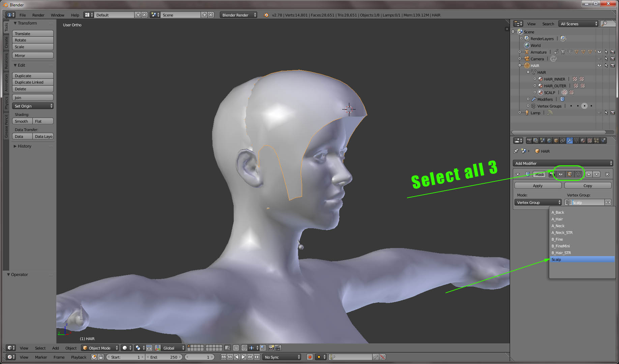Click the Mask modifier name field
The image size is (619, 364).
coord(539,174)
